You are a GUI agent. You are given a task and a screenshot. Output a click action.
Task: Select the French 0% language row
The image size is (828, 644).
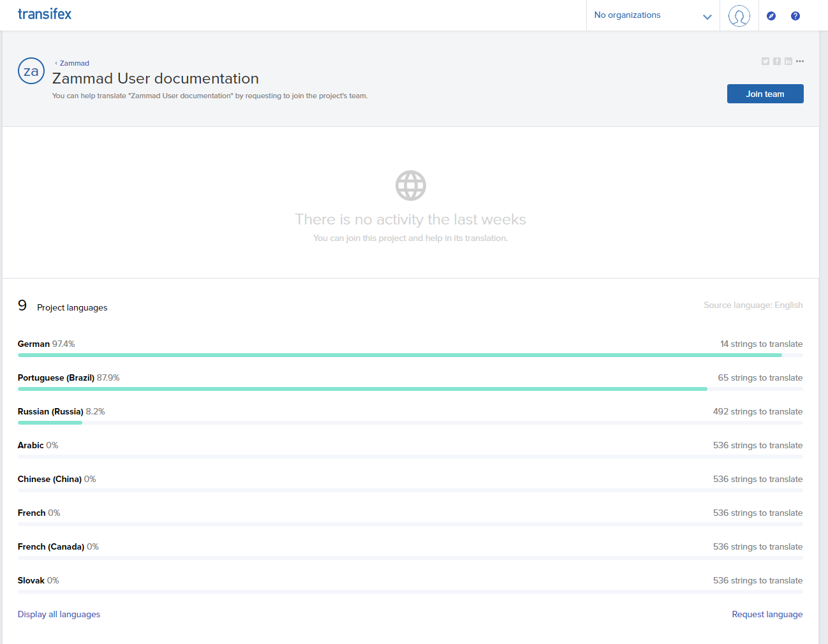click(x=410, y=517)
